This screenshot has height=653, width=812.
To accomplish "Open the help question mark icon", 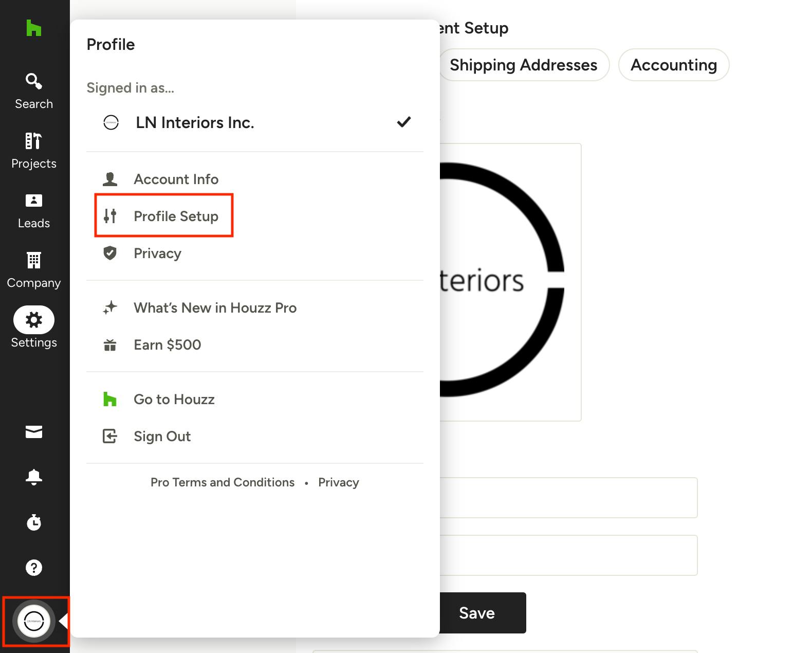I will tap(34, 568).
